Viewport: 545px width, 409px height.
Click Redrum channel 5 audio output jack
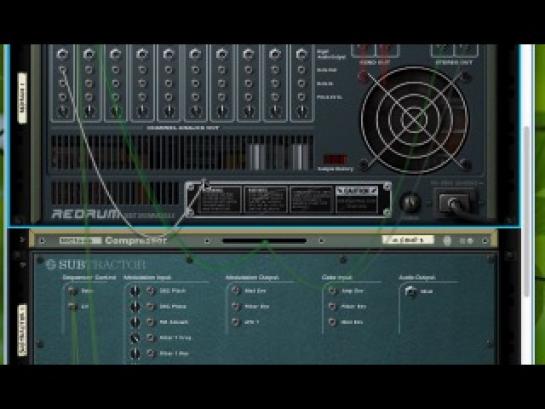pyautogui.click(x=169, y=54)
